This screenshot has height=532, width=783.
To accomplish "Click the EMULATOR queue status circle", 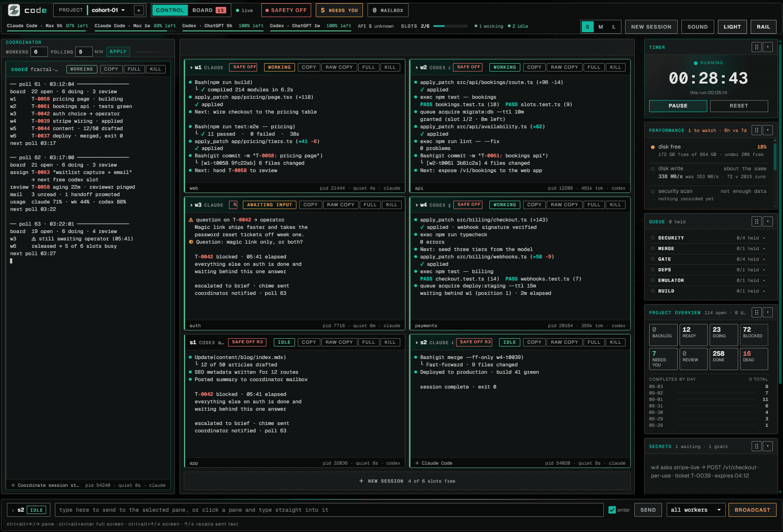I will [x=653, y=281].
